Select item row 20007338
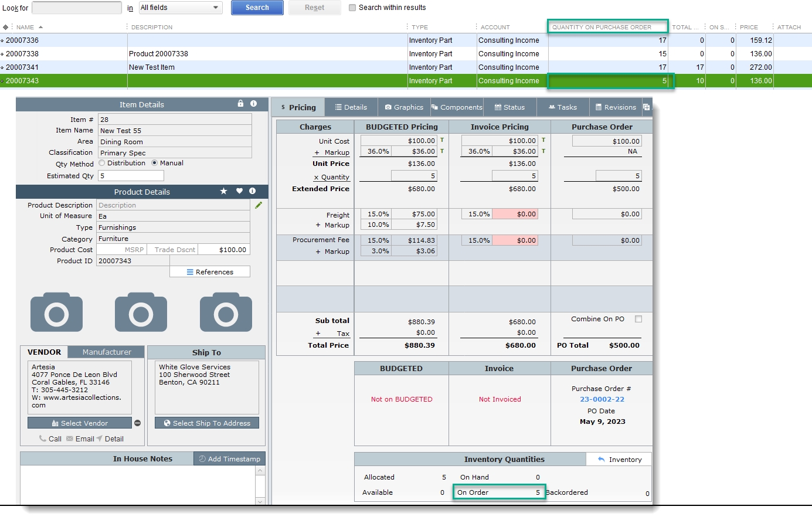This screenshot has height=520, width=812. pyautogui.click(x=406, y=54)
